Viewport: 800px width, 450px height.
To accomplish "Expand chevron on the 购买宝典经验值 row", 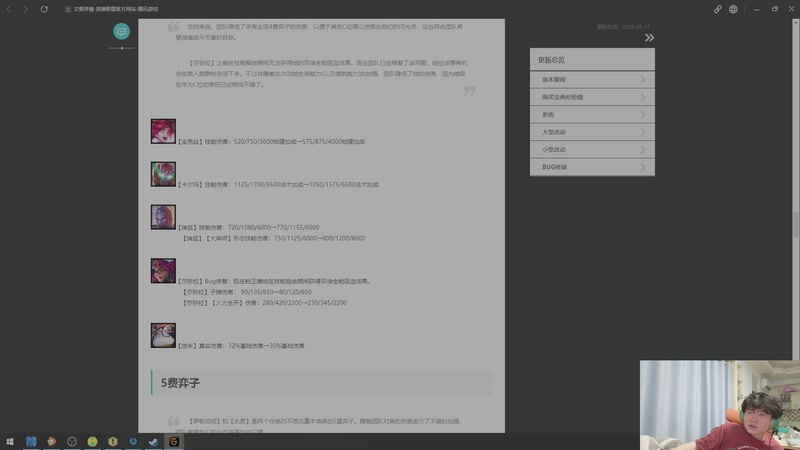I will [643, 97].
